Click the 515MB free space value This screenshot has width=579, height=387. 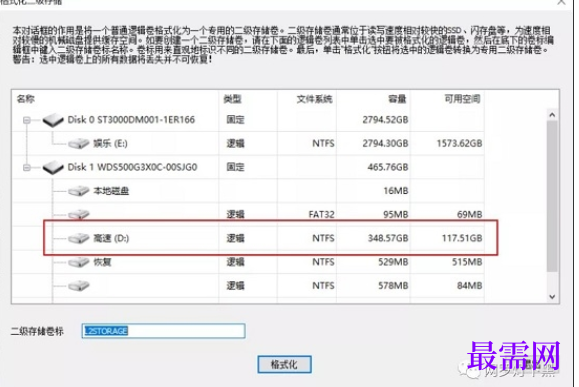pyautogui.click(x=467, y=262)
